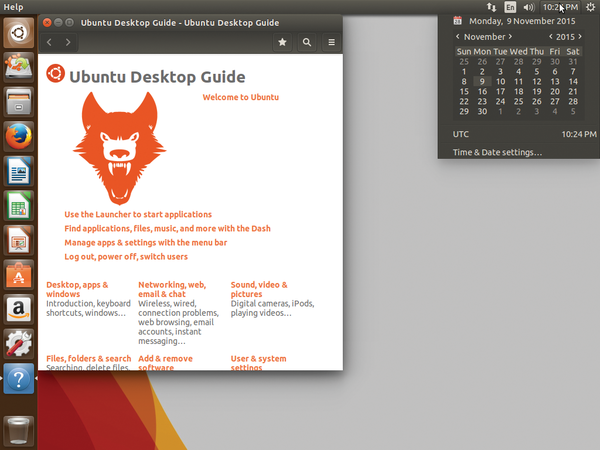Open Ubuntu Software Center from the launcher
600x450 pixels.
[18, 275]
